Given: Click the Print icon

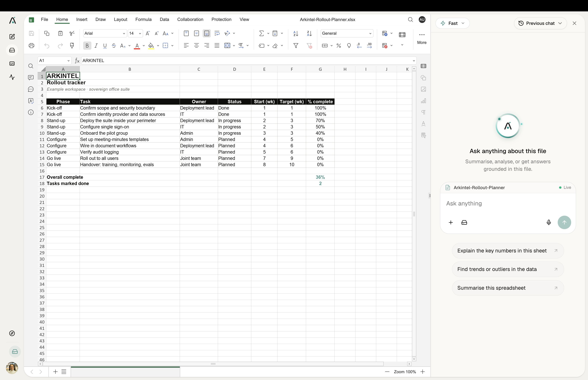Looking at the screenshot, I should (31, 46).
